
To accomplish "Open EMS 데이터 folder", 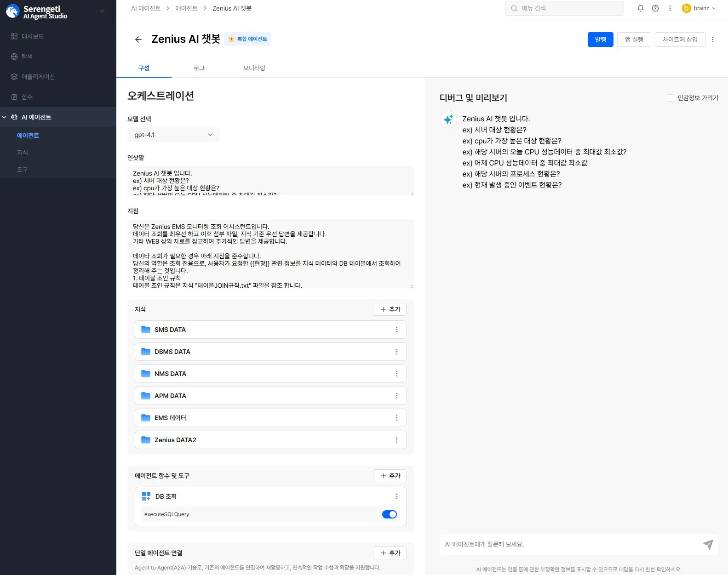I will coord(270,418).
